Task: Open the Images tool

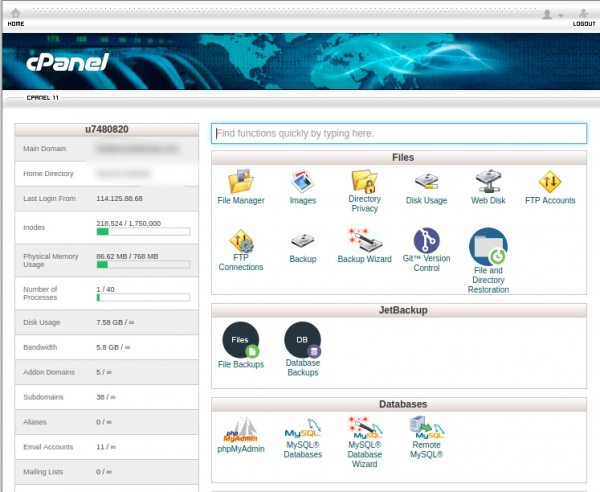Action: (302, 183)
